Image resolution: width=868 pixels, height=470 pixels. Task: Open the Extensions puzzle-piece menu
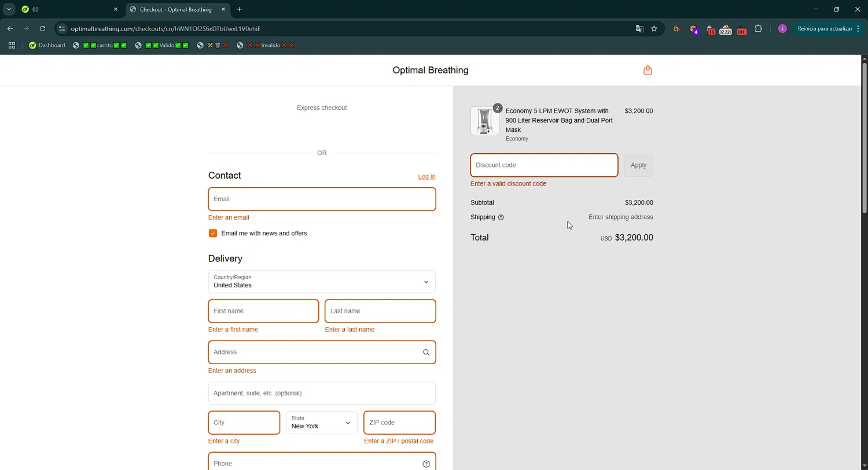click(x=758, y=28)
